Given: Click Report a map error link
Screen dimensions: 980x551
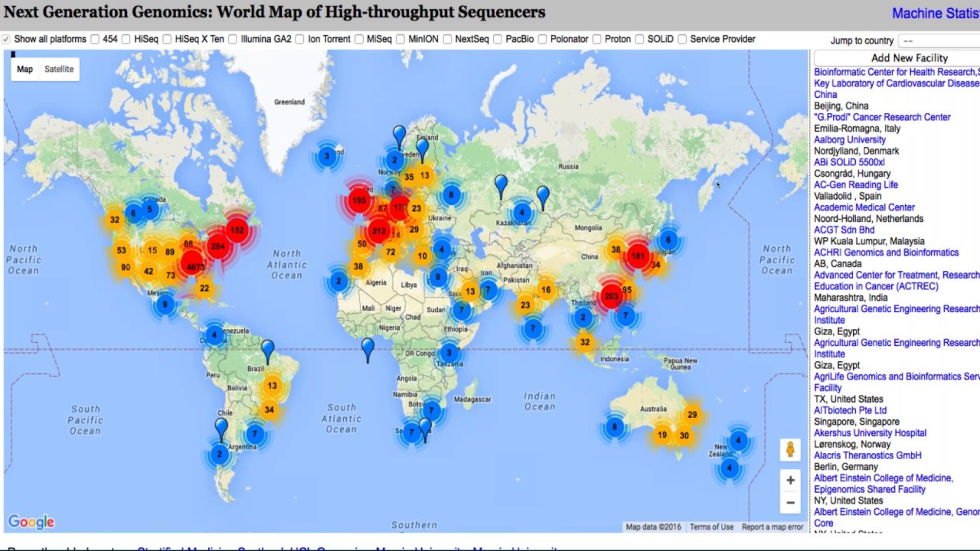Looking at the screenshot, I should pyautogui.click(x=773, y=527).
